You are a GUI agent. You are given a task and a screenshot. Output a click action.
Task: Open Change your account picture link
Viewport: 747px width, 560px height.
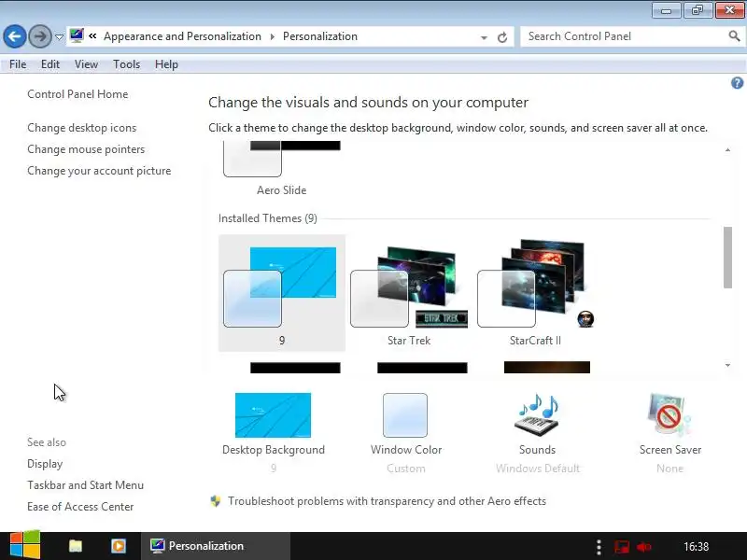pyautogui.click(x=99, y=171)
